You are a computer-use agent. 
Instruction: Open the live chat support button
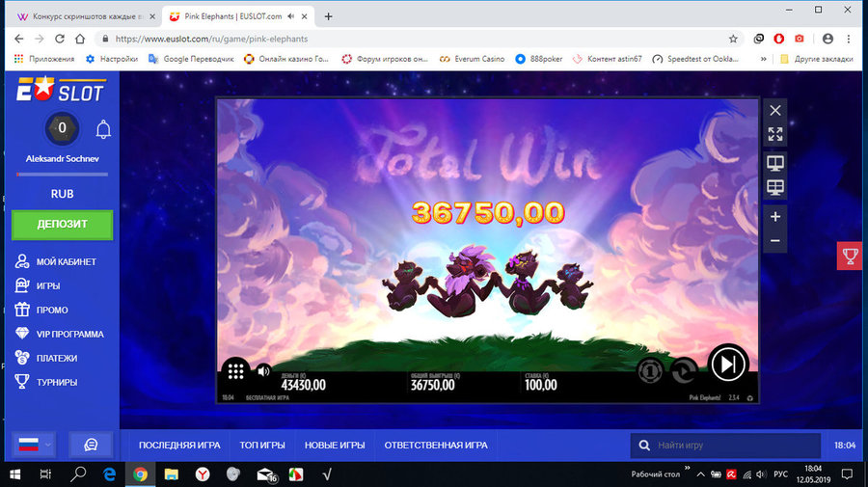pyautogui.click(x=91, y=445)
